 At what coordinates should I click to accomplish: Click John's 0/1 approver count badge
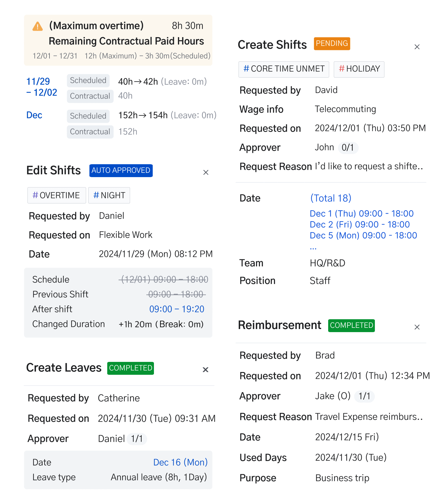point(348,148)
